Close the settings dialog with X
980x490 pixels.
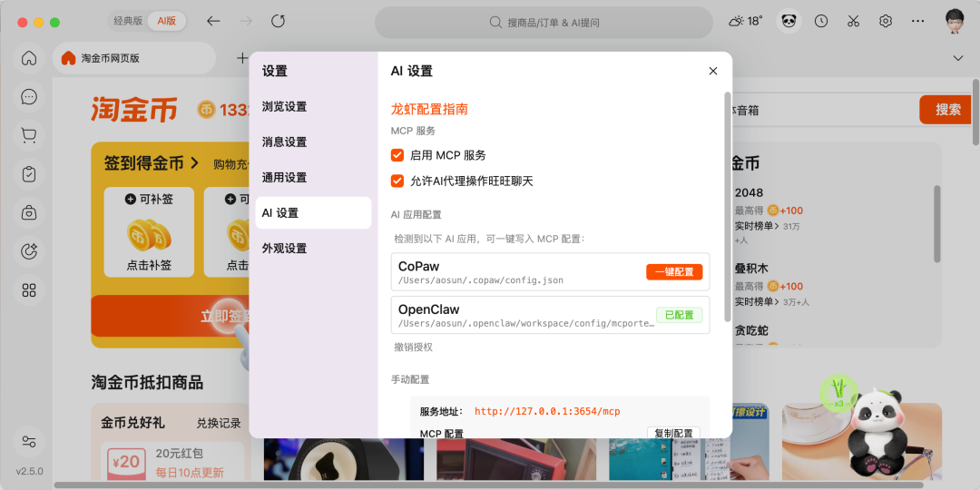[713, 72]
